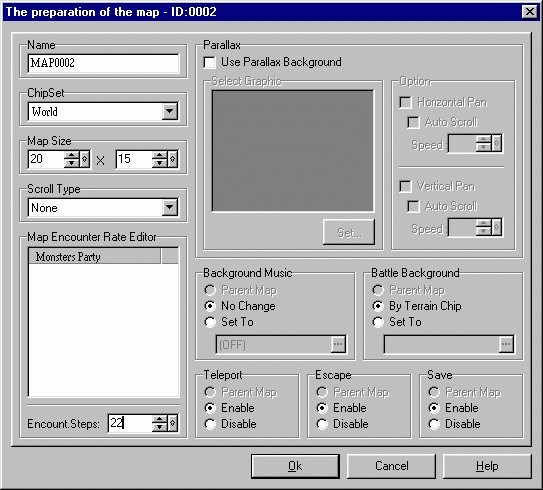Screen dimensions: 543x490
Task: Click the map height slider knob icon
Action: pyautogui.click(x=172, y=159)
